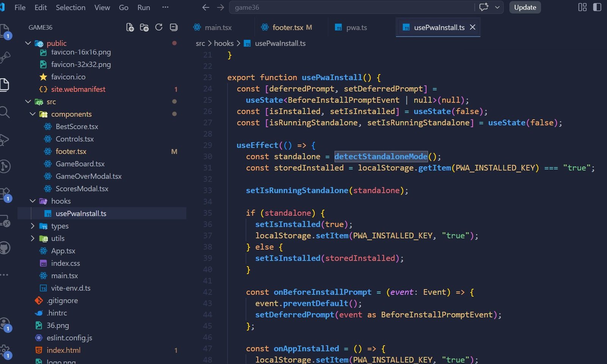Collapse the src folder
This screenshot has height=364, width=607.
pos(28,102)
